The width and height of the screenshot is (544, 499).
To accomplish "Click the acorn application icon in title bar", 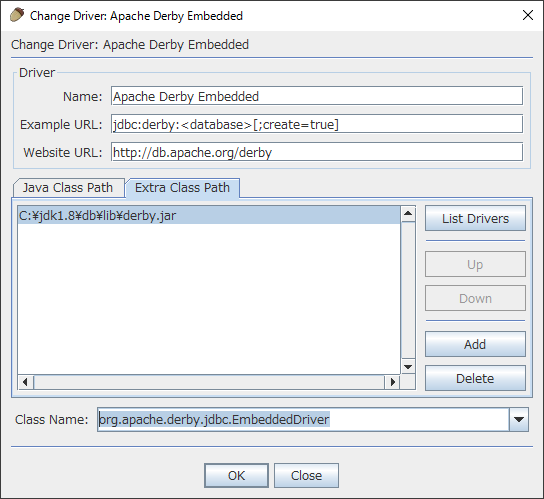I will point(17,15).
